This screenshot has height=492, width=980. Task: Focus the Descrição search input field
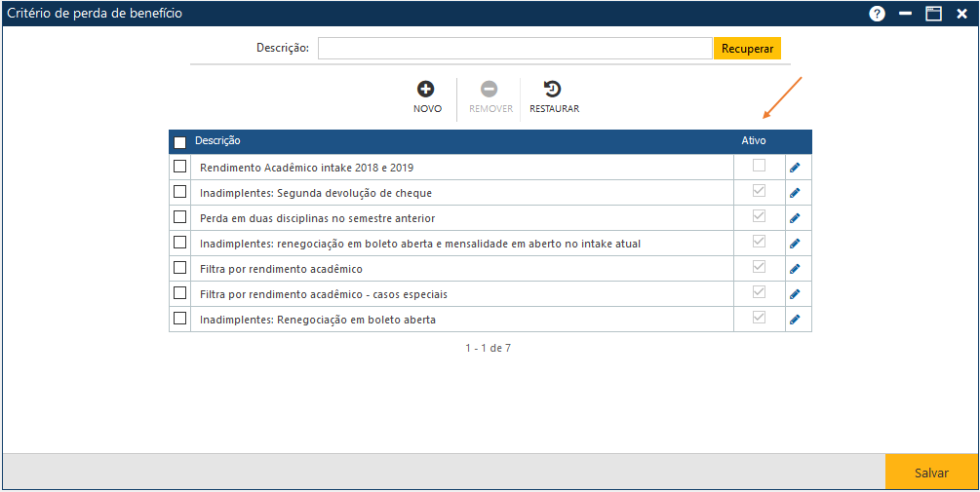(515, 49)
